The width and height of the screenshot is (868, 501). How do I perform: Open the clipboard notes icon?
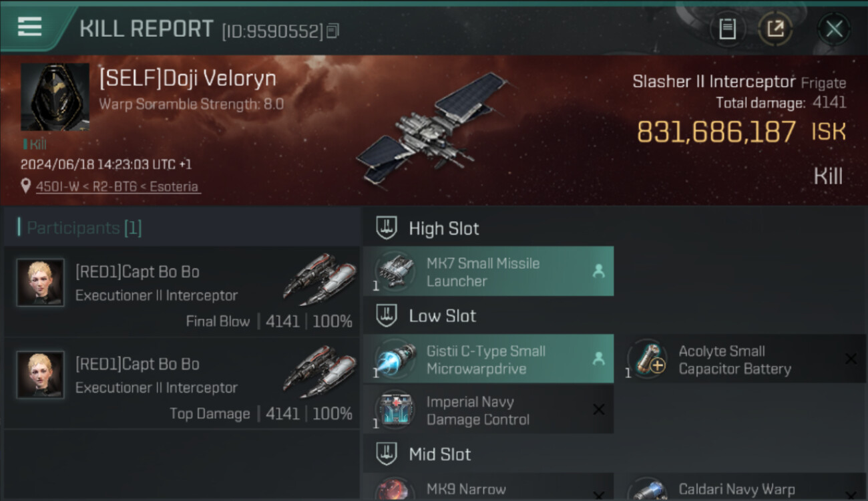727,29
